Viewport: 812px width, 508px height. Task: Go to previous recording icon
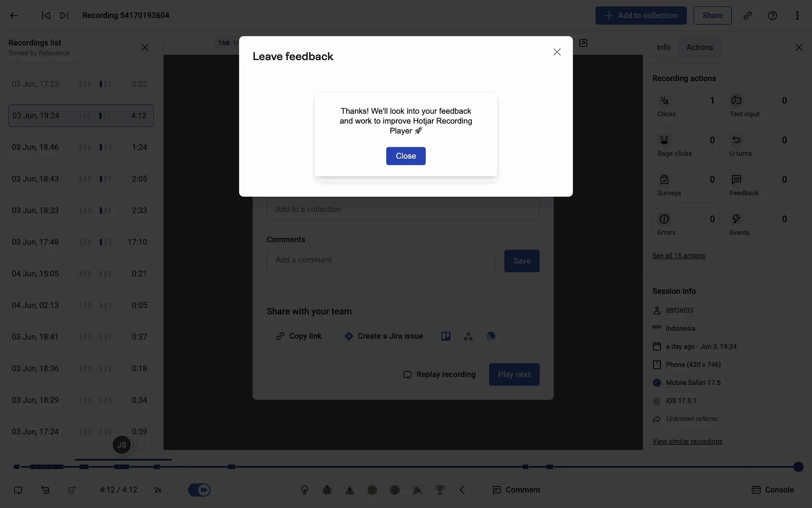(x=46, y=16)
